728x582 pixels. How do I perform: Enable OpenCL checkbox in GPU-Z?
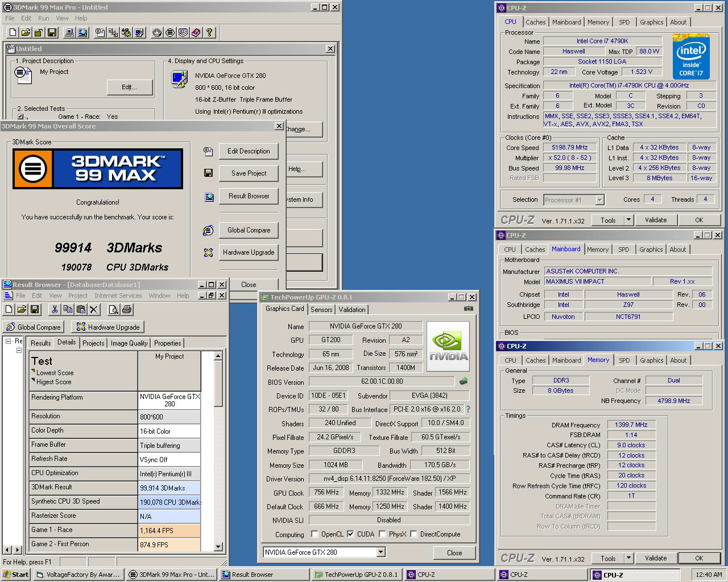click(315, 534)
